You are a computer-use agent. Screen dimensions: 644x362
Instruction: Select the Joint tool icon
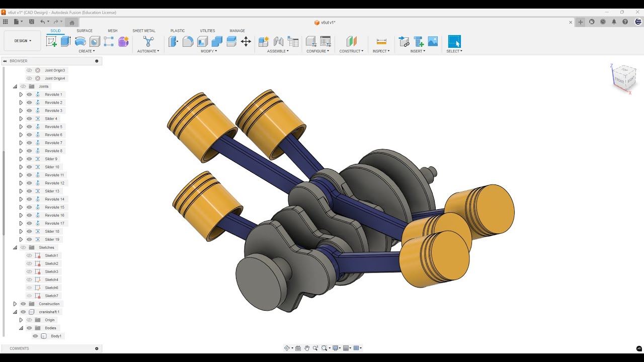278,42
